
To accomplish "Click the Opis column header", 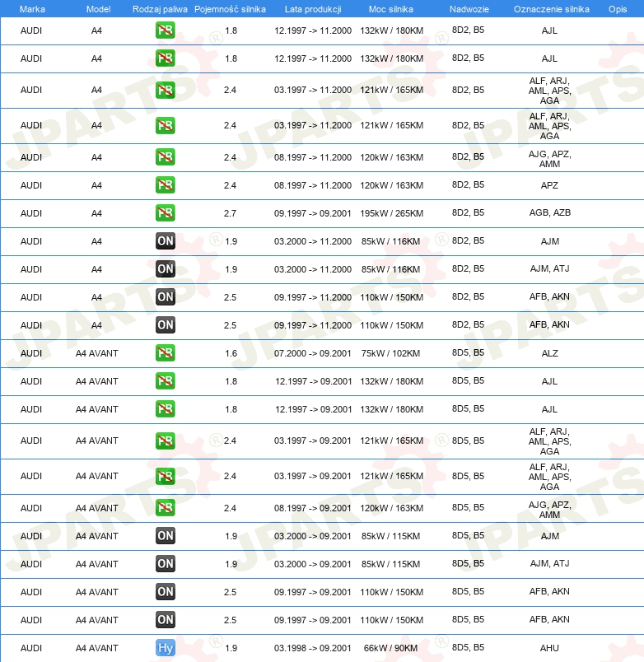I will pyautogui.click(x=617, y=8).
